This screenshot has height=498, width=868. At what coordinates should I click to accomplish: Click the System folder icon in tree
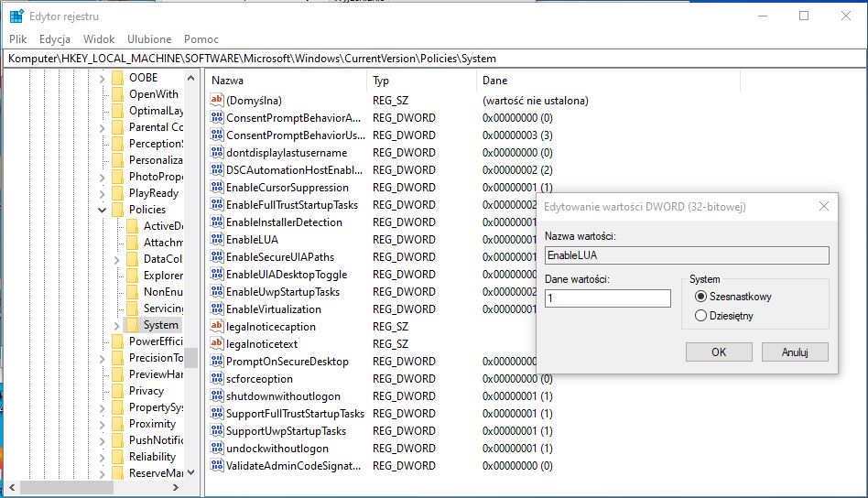click(x=132, y=325)
